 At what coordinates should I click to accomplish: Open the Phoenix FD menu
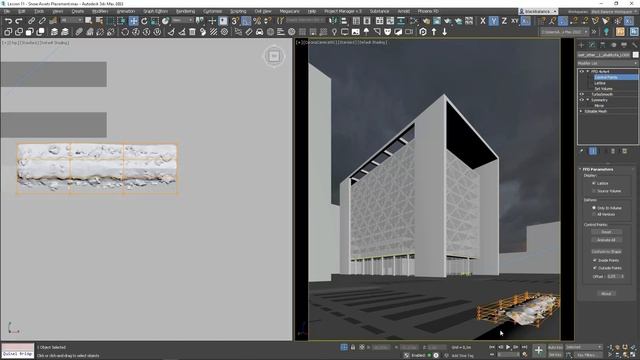428,11
